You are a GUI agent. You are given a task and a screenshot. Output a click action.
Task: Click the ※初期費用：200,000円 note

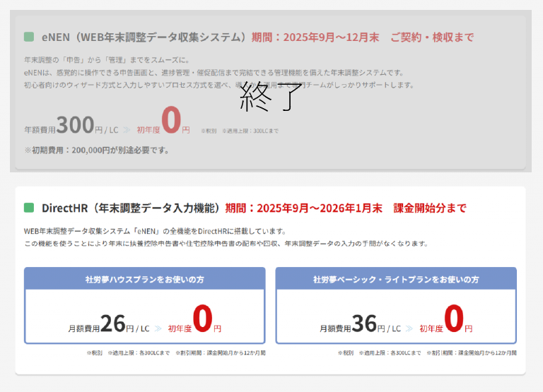[x=96, y=150]
